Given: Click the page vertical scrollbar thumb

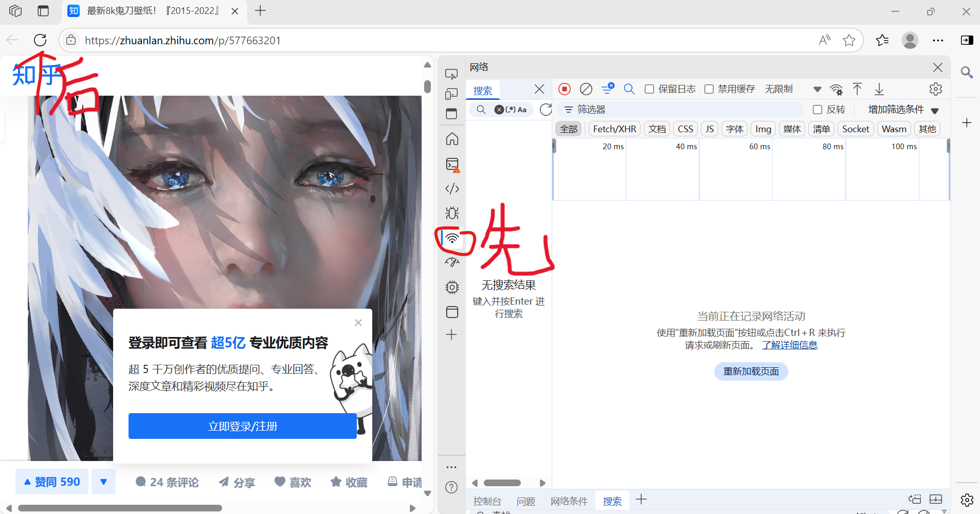Looking at the screenshot, I should click(x=427, y=86).
